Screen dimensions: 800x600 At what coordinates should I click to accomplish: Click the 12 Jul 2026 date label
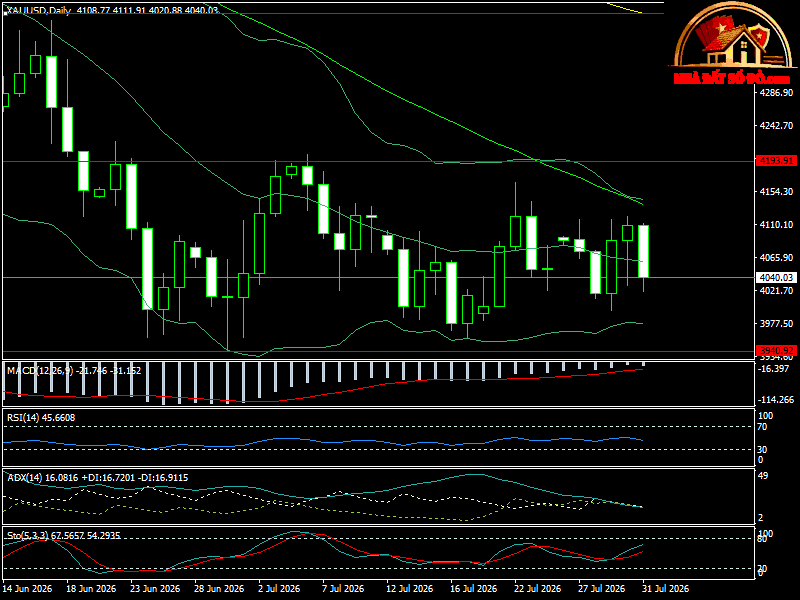pyautogui.click(x=410, y=589)
